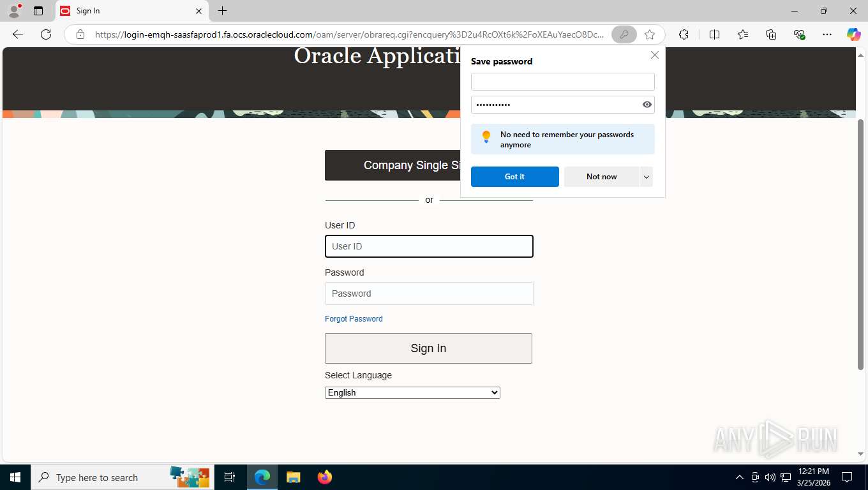868x490 pixels.
Task: Show hidden system tray icons
Action: click(x=740, y=477)
